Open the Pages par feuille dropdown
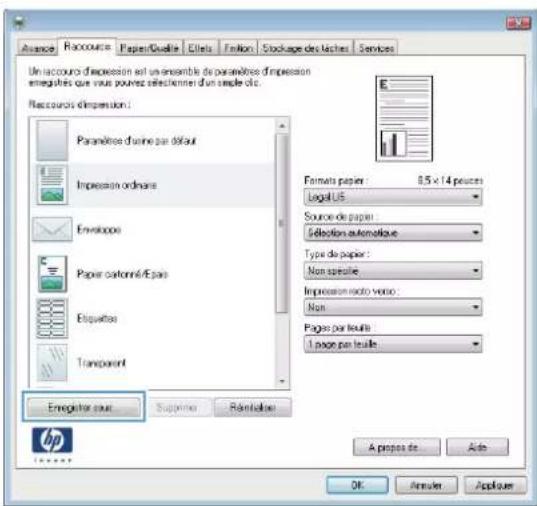The image size is (537, 506). click(393, 344)
